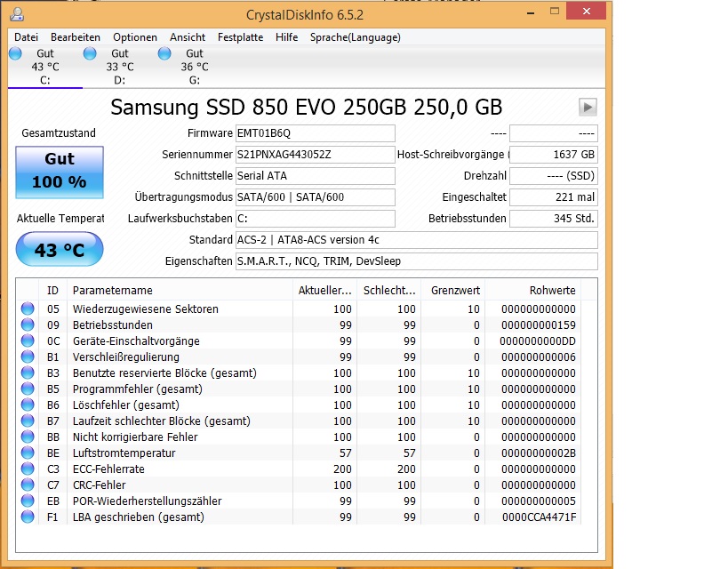Click the Parametername column header
728x569 pixels.
180,291
